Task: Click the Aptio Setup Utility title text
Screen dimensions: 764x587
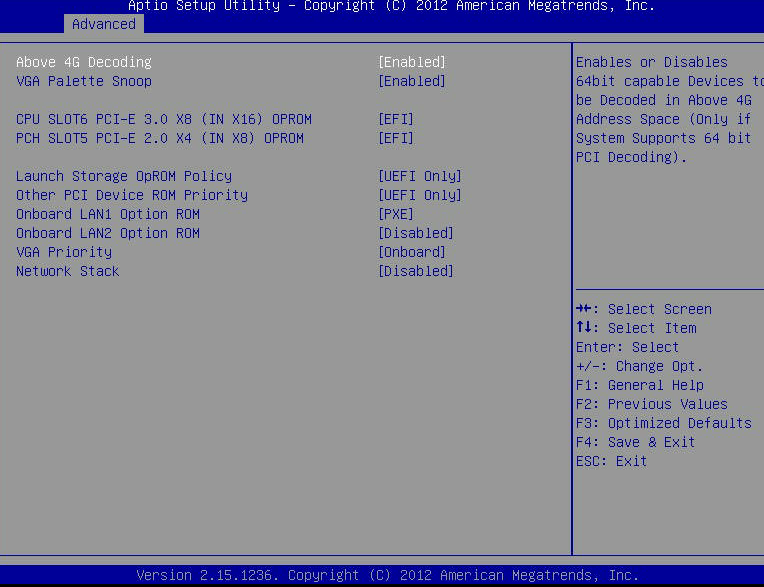Action: click(x=391, y=6)
